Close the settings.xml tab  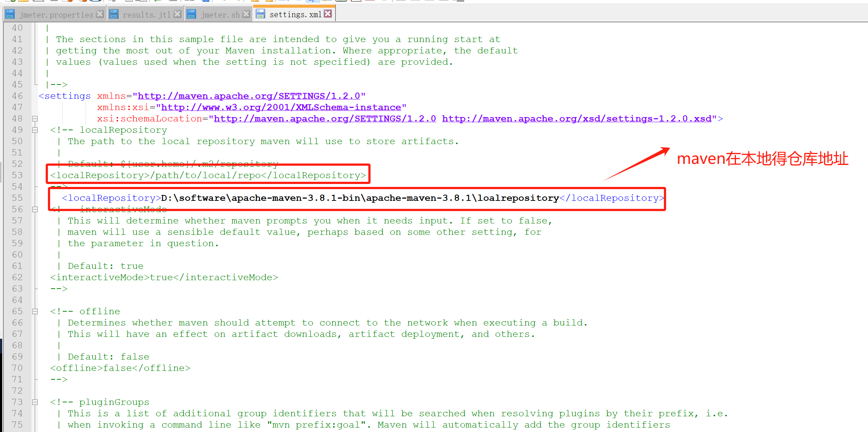[x=328, y=14]
